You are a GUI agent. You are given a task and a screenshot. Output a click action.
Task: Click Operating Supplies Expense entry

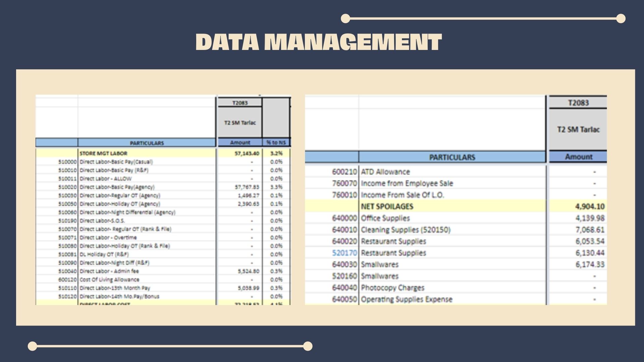pos(407,299)
